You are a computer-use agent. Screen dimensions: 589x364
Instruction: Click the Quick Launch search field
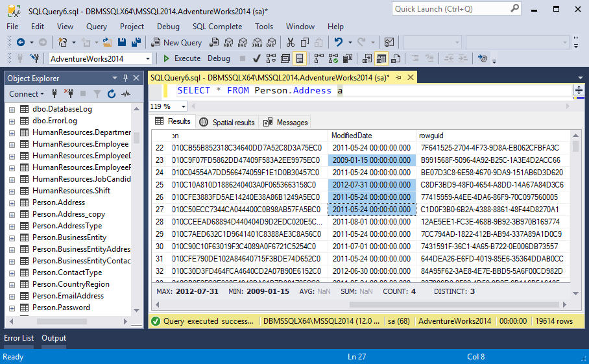[457, 9]
